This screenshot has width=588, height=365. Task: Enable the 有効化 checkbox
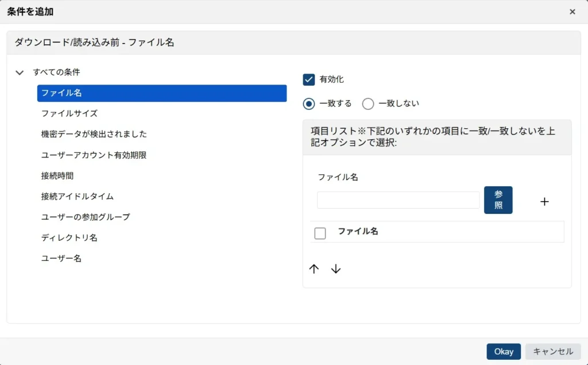pyautogui.click(x=310, y=79)
